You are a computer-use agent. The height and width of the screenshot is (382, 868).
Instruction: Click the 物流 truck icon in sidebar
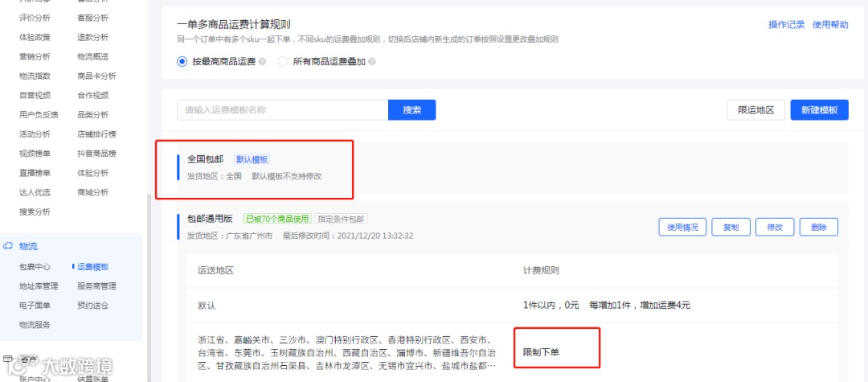pyautogui.click(x=8, y=246)
